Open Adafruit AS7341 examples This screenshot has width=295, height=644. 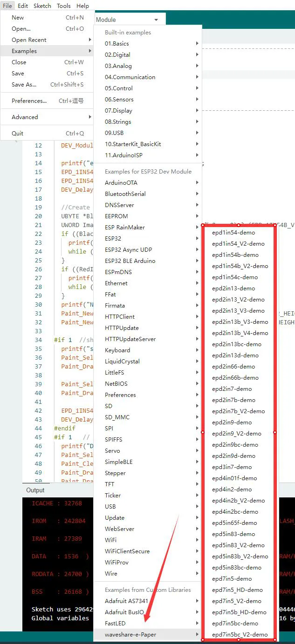148,601
